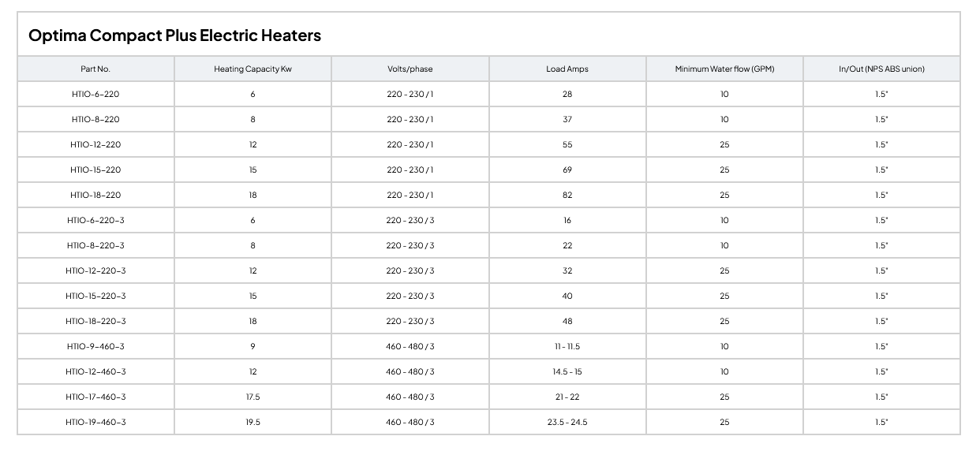The width and height of the screenshot is (980, 451).
Task: Click the Volts/phase column header
Action: [410, 69]
